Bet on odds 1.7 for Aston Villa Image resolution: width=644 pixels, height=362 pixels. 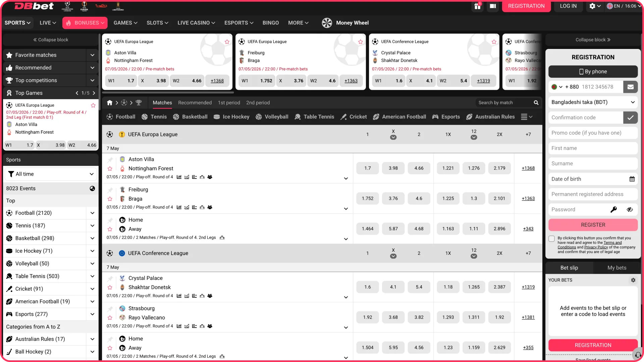pos(368,168)
